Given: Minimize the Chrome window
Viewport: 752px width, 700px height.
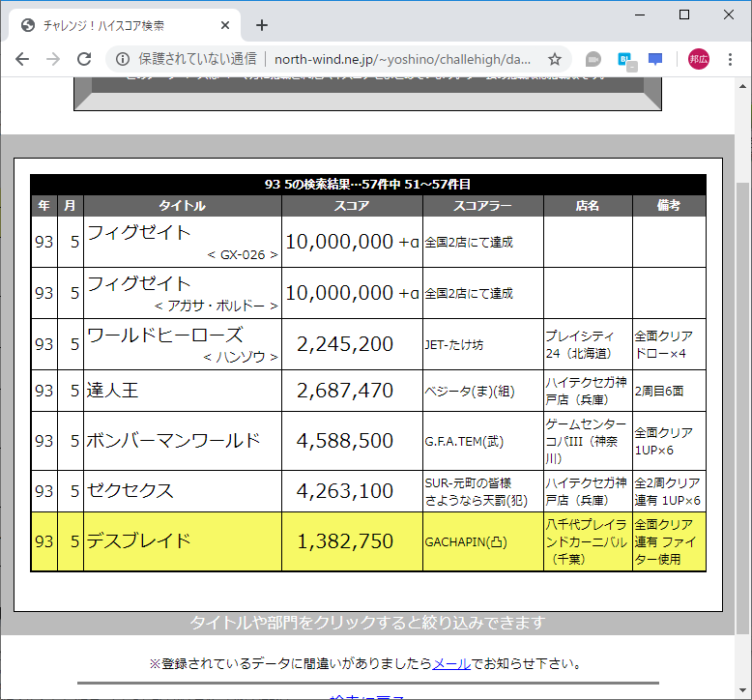Looking at the screenshot, I should (640, 15).
